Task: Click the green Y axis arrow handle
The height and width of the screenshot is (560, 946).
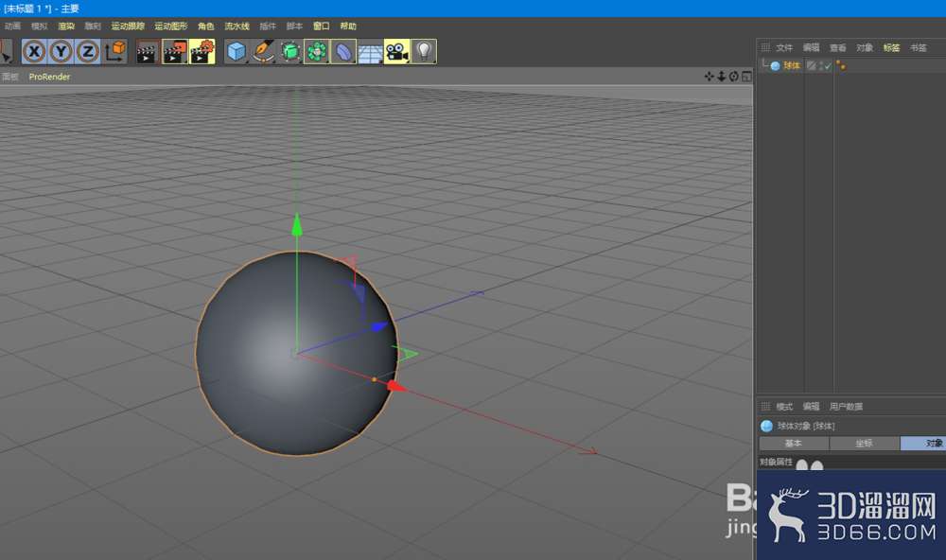Action: (297, 224)
